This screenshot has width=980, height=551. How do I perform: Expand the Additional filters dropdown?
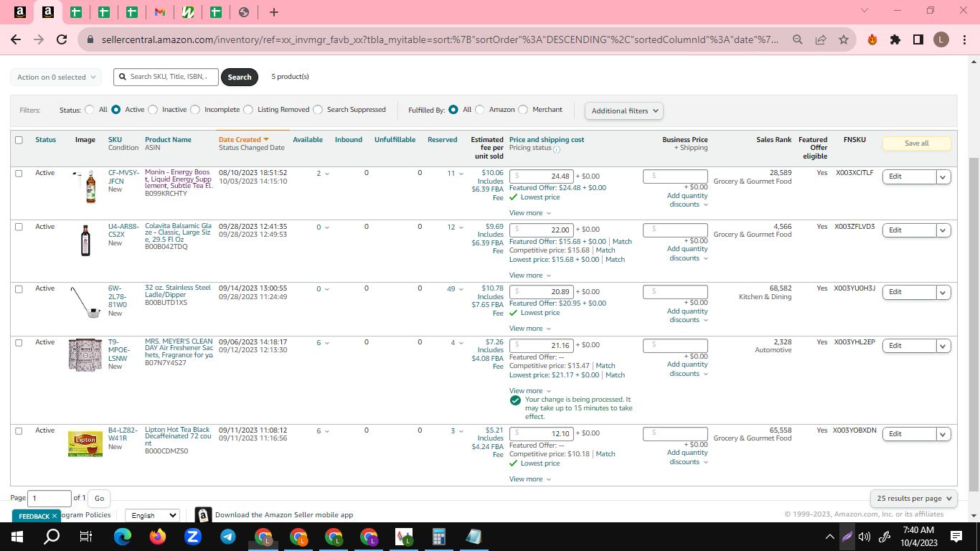pyautogui.click(x=624, y=110)
